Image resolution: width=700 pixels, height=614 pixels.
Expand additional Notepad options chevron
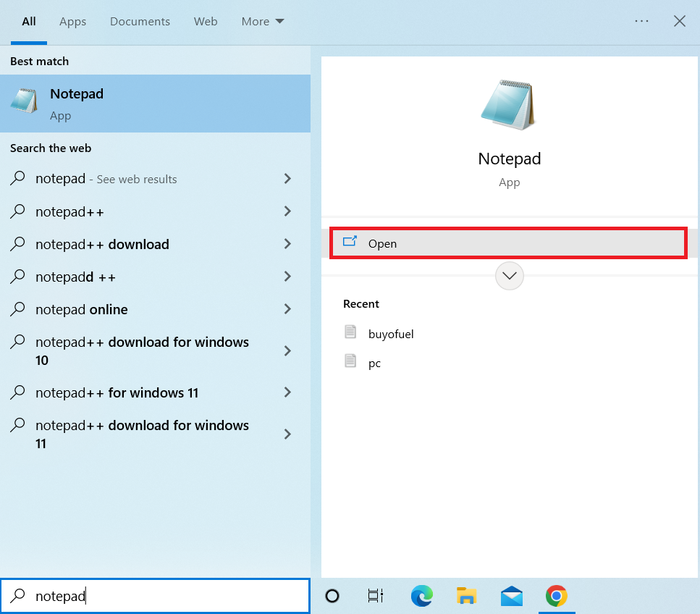point(509,276)
